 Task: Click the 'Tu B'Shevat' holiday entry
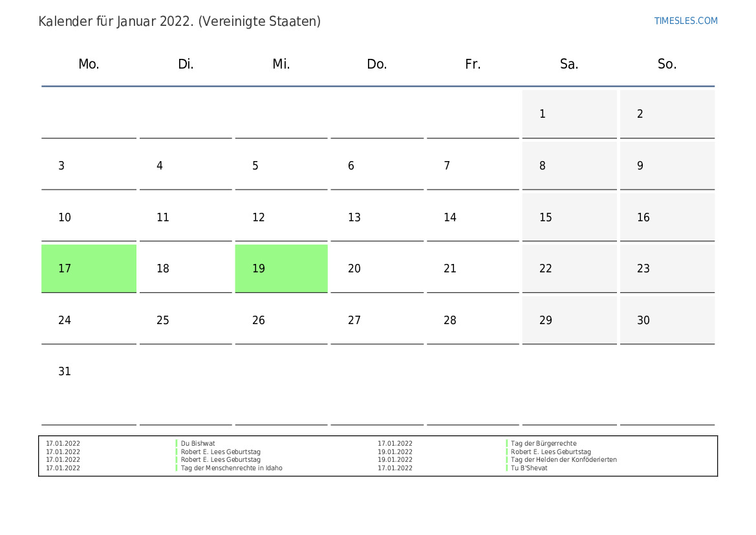tap(528, 468)
